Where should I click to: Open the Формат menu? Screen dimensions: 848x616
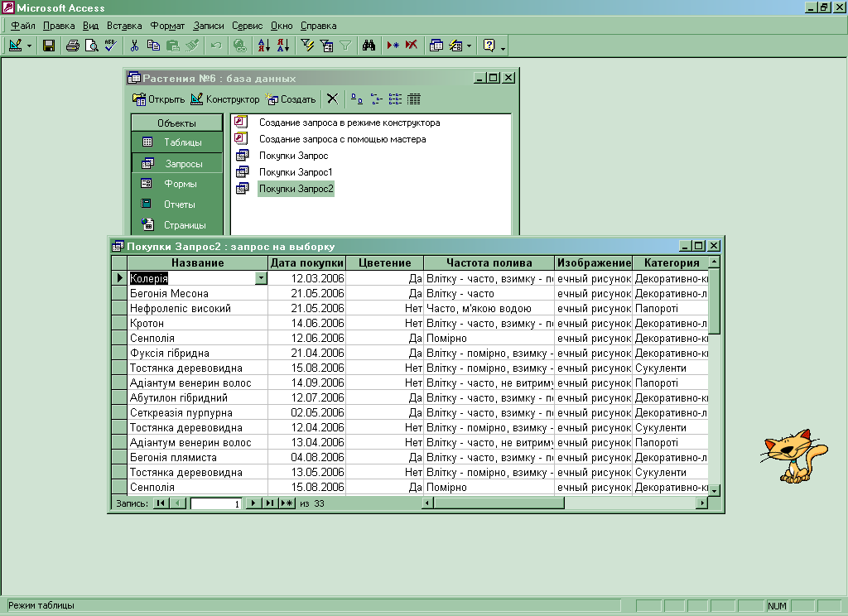[x=167, y=26]
